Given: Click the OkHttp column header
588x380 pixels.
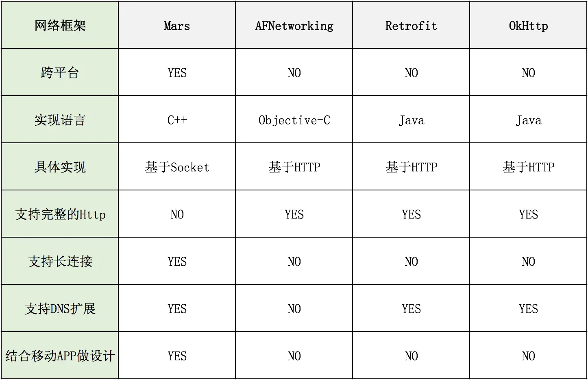Looking at the screenshot, I should tap(528, 25).
